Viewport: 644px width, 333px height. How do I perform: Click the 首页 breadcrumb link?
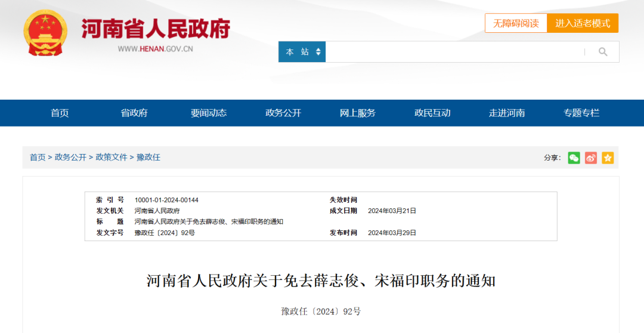pyautogui.click(x=38, y=158)
